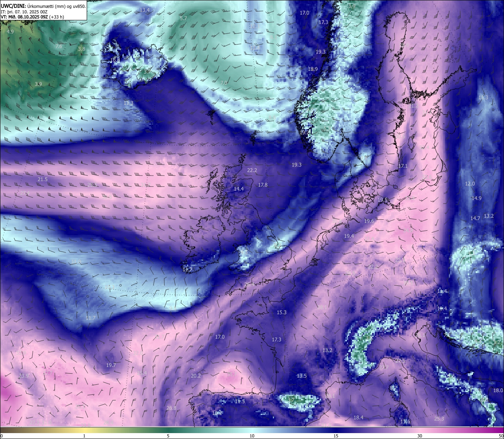Click the legend tick label 50

(500, 436)
